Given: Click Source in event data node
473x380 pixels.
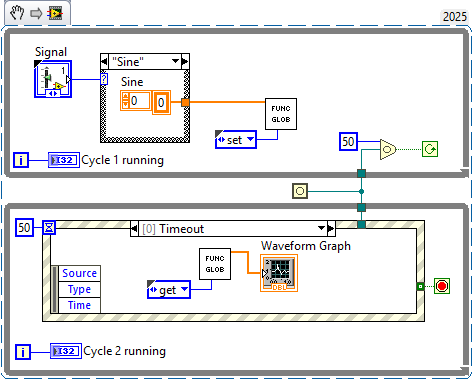Looking at the screenshot, I should (79, 273).
